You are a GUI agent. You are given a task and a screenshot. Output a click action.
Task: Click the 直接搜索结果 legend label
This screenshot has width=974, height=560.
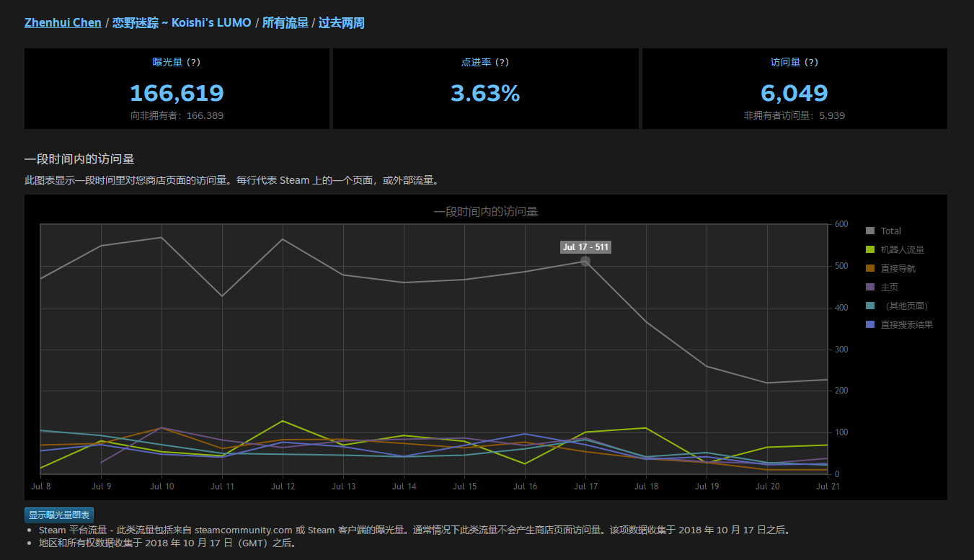coord(907,325)
